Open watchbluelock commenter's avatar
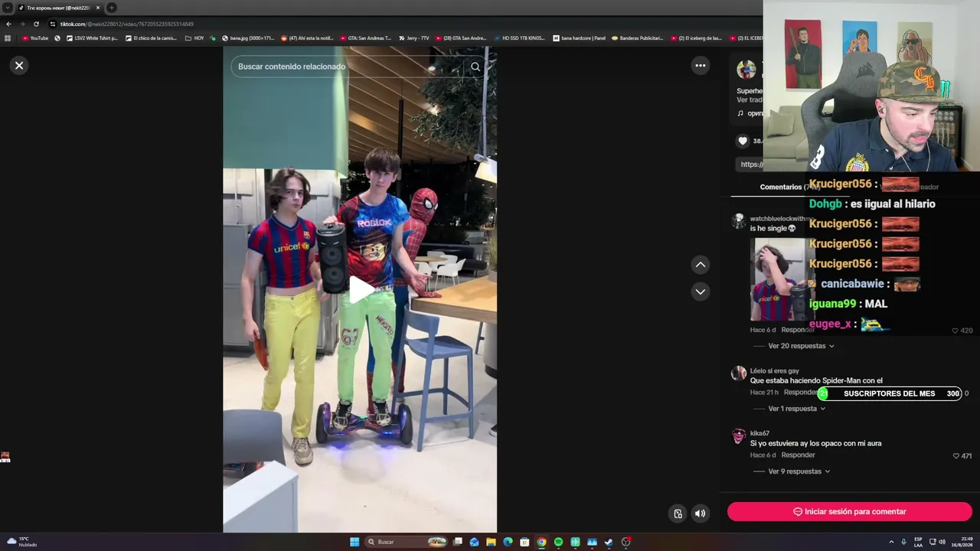Screen dimensions: 980x551 click(738, 221)
